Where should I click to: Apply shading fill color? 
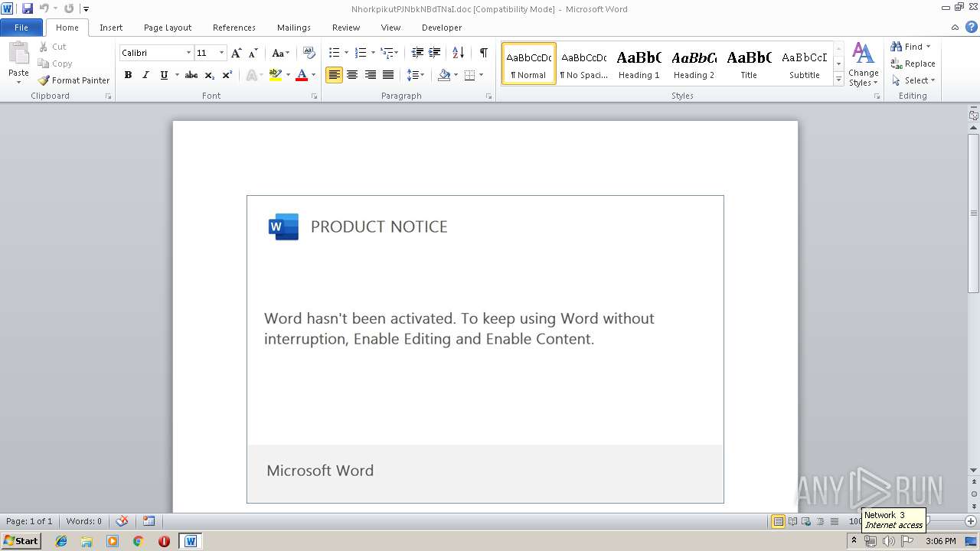(x=443, y=75)
